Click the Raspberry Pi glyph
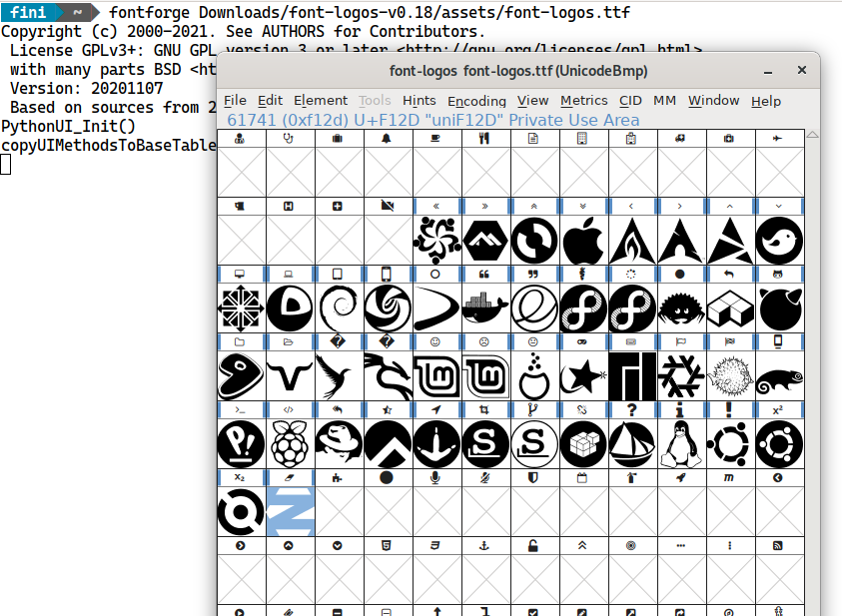 292,442
